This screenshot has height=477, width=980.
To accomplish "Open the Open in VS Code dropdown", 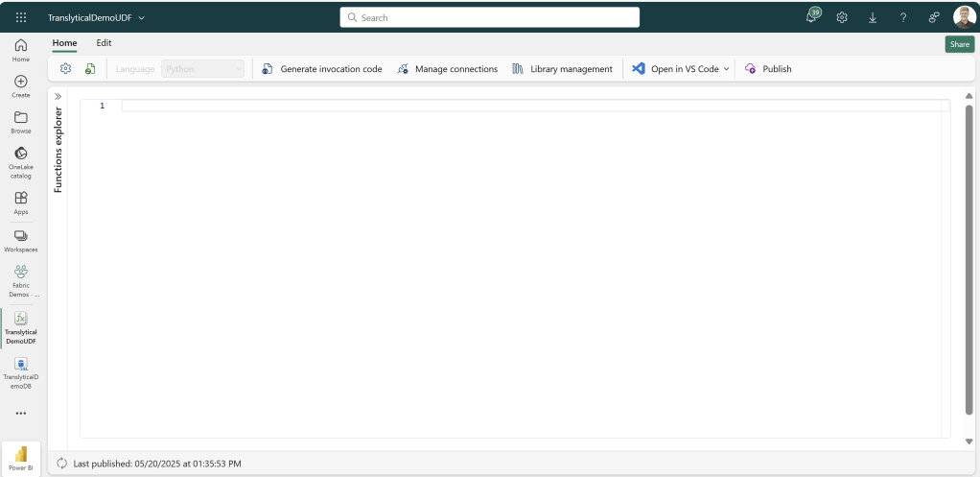I will [x=726, y=69].
